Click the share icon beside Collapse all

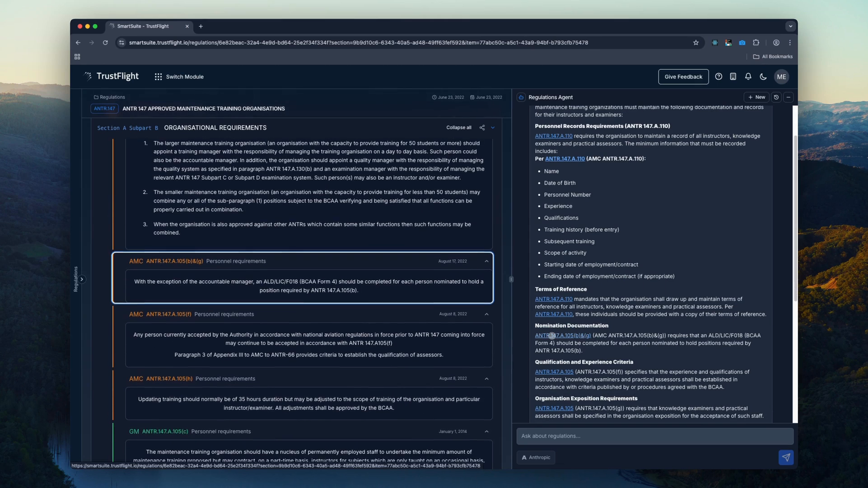482,128
